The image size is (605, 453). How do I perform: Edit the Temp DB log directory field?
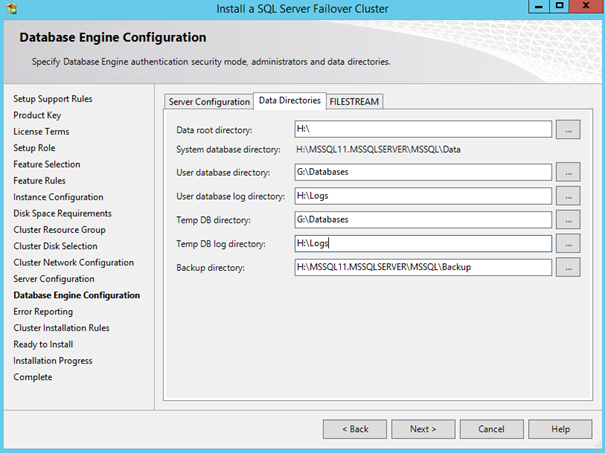[422, 243]
